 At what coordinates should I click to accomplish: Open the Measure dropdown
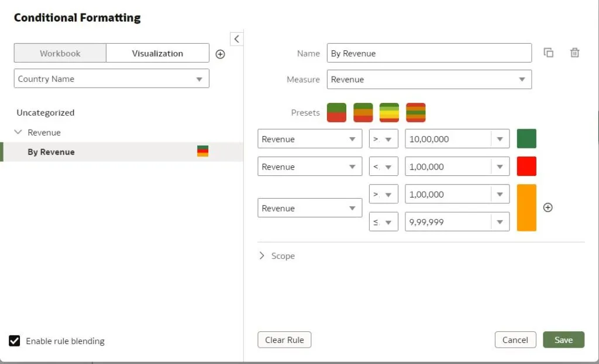coord(429,79)
